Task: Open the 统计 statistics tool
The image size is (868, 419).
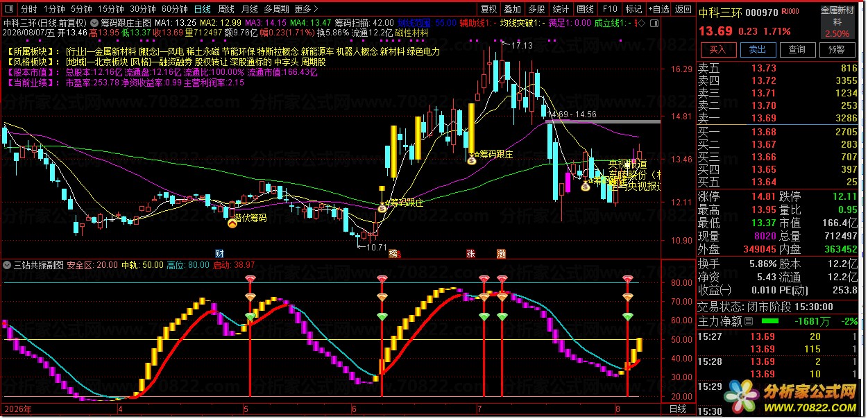Action: (x=561, y=10)
